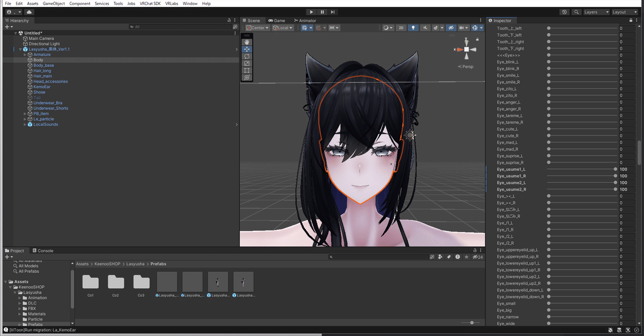Click the Scene gizmo X axis cone
Viewport: 644px width, 336px height.
point(459,49)
